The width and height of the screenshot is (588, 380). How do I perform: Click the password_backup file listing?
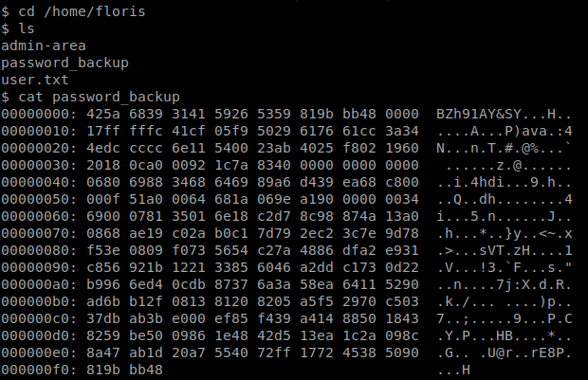pos(64,63)
